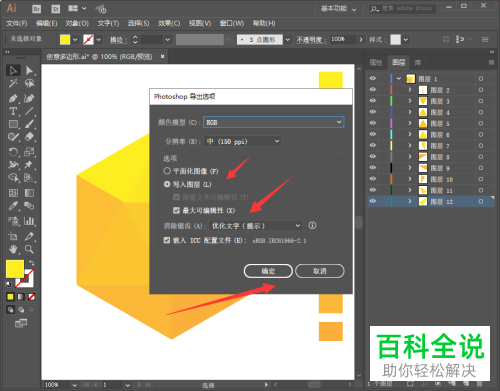This screenshot has width=500, height=391.
Task: Click the anti-aliasing info icon
Action: (x=312, y=225)
